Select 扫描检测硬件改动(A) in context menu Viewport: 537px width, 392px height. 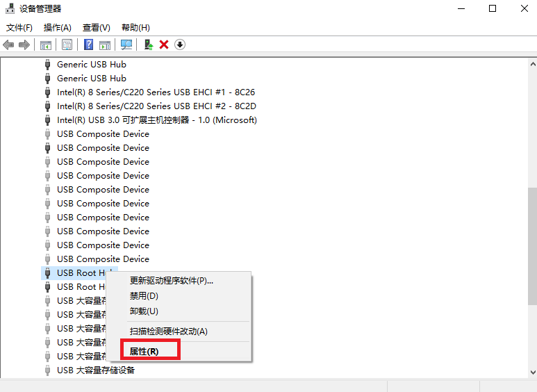(x=169, y=332)
